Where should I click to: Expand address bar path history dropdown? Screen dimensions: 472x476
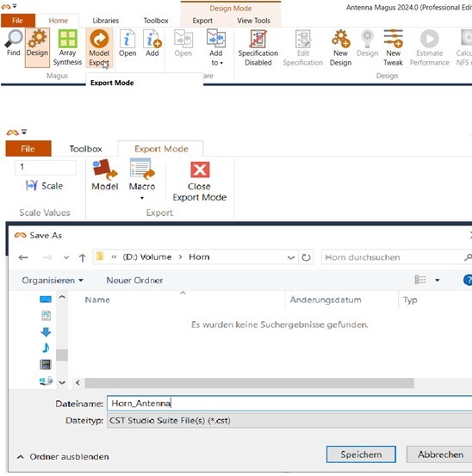[x=290, y=257]
